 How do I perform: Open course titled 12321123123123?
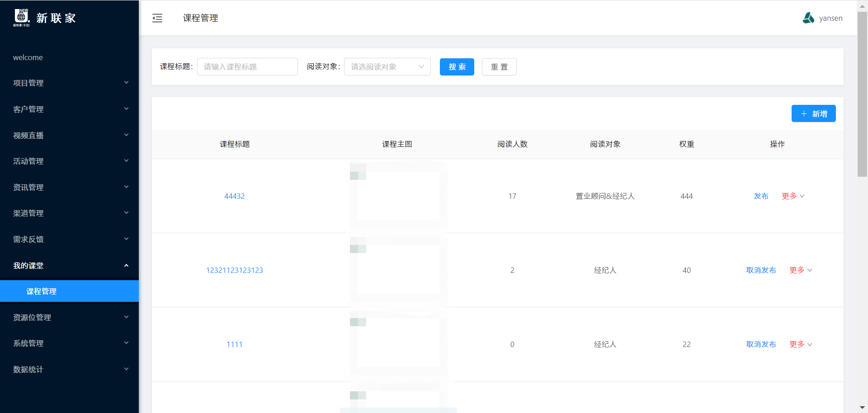tap(235, 270)
